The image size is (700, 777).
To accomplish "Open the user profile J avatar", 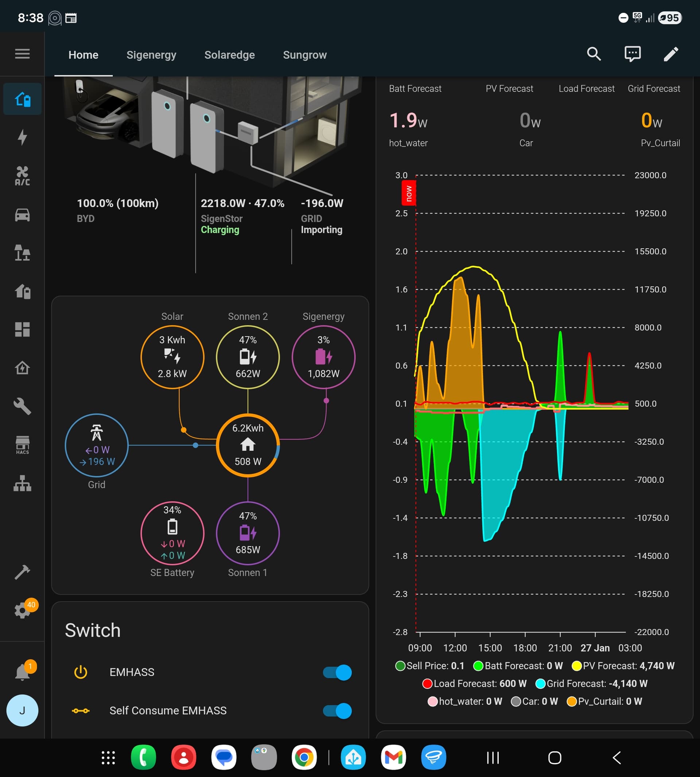I will click(x=22, y=710).
